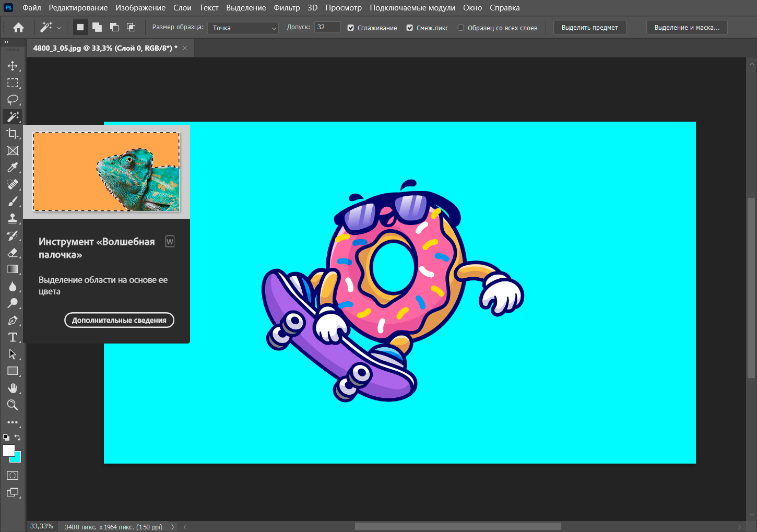Choose Subtract from selection mode
Screen dimensions: 757x532
pos(114,27)
